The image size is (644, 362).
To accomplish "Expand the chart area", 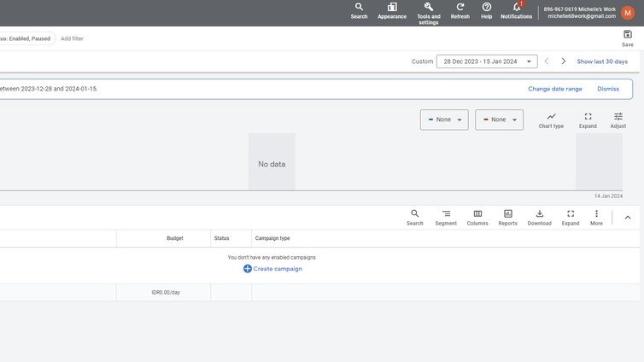I will tap(588, 120).
